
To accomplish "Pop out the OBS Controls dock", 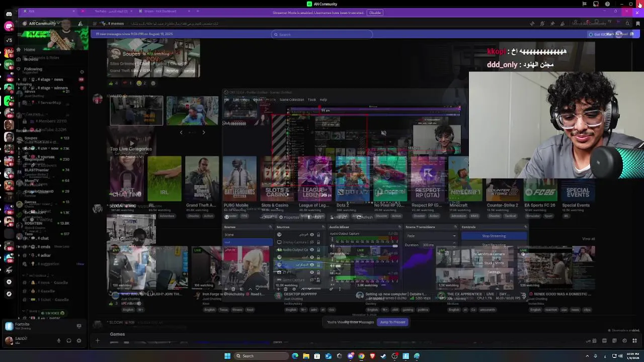I will pos(525,227).
